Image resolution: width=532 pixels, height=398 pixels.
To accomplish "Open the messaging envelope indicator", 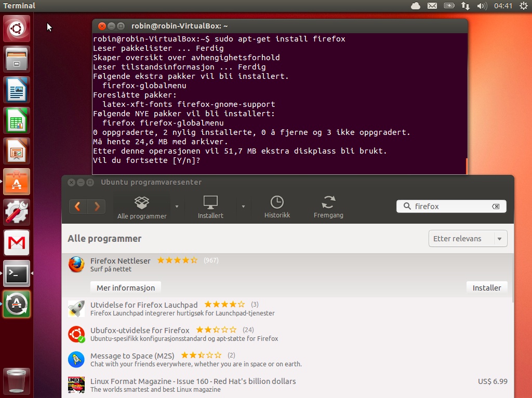I will click(x=432, y=6).
